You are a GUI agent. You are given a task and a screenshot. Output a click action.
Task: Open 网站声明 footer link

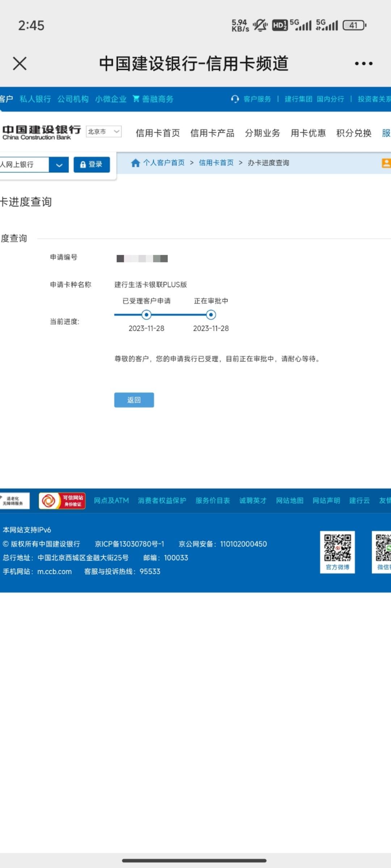pos(326,501)
